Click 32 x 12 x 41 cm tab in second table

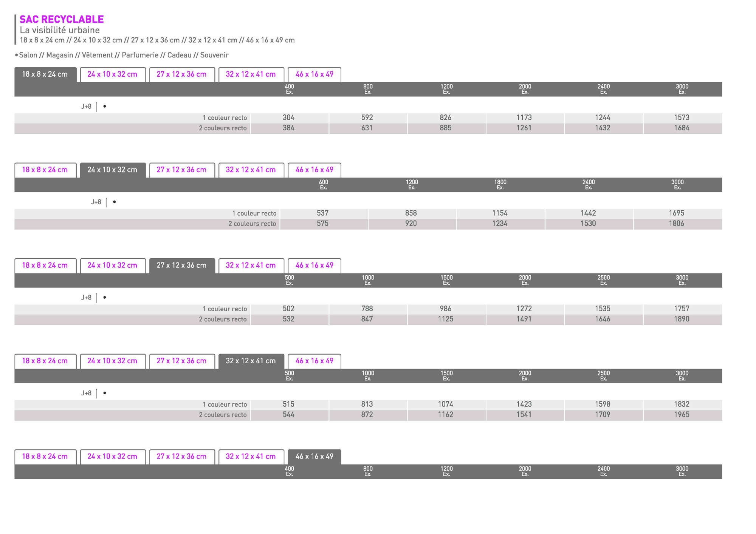[x=251, y=170]
